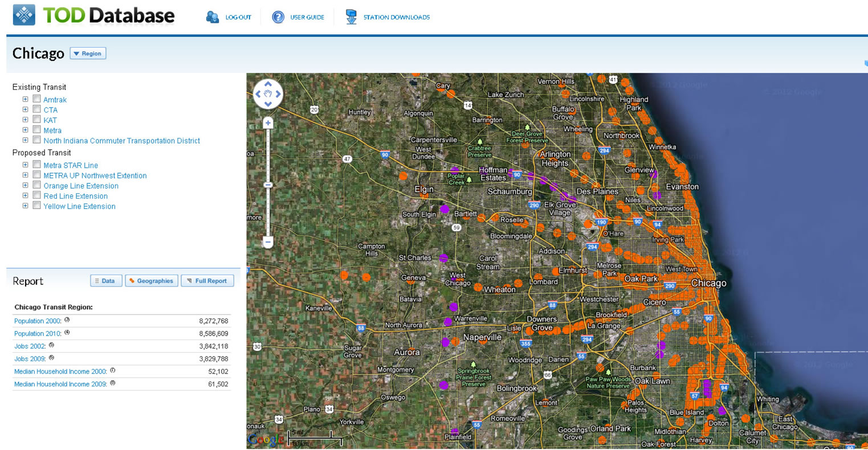Expand the Metra STAR Line entry
The image size is (868, 450).
tap(25, 165)
